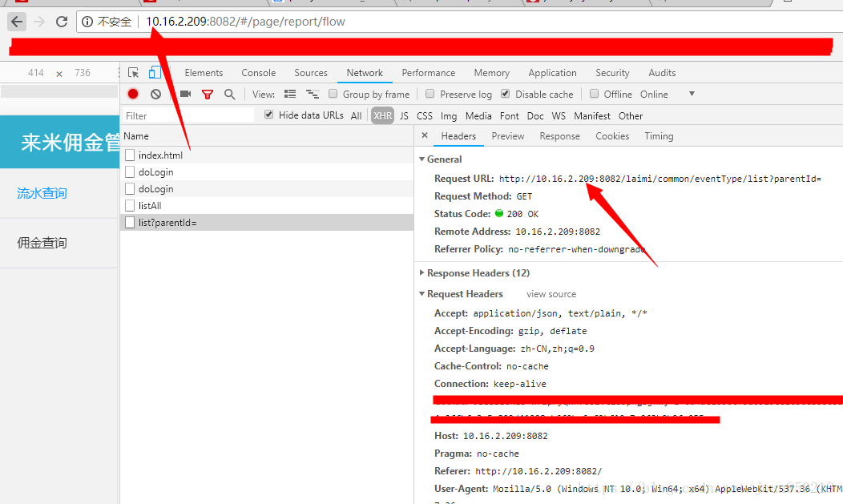
Task: Tick the checkbox beside listAll
Action: [x=130, y=206]
